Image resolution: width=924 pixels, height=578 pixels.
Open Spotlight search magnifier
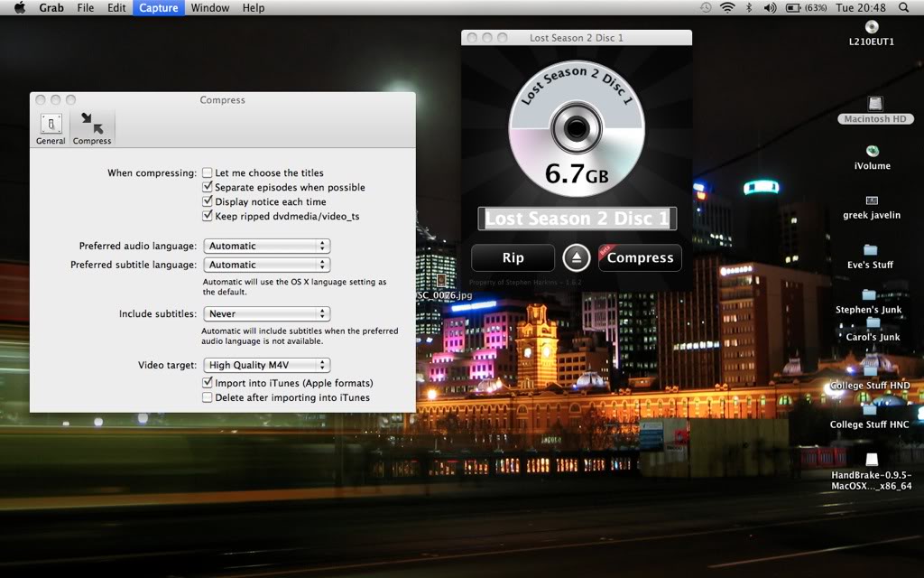point(903,7)
